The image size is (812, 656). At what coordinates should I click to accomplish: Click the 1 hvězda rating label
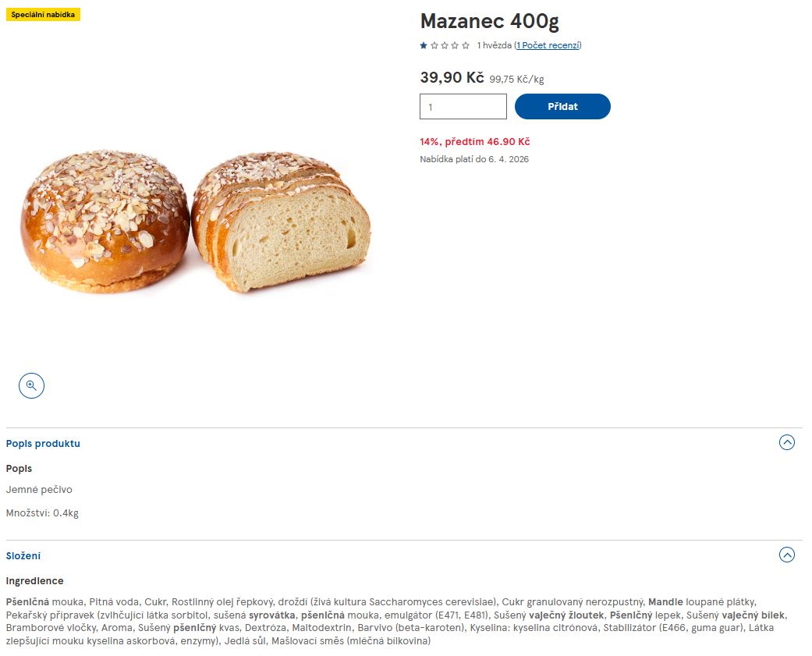[494, 45]
